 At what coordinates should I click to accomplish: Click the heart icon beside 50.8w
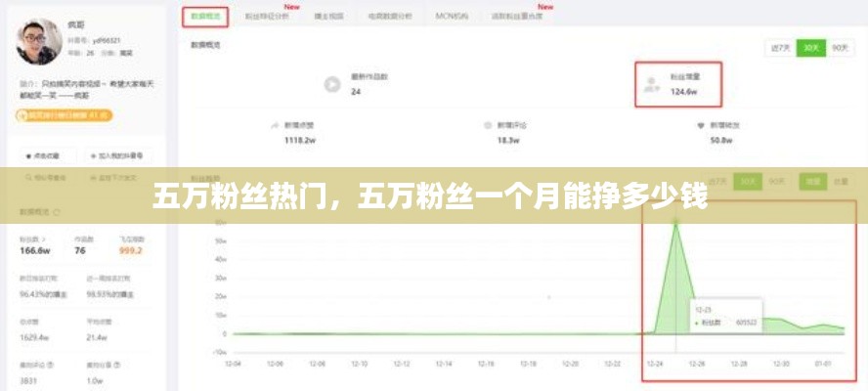point(701,126)
